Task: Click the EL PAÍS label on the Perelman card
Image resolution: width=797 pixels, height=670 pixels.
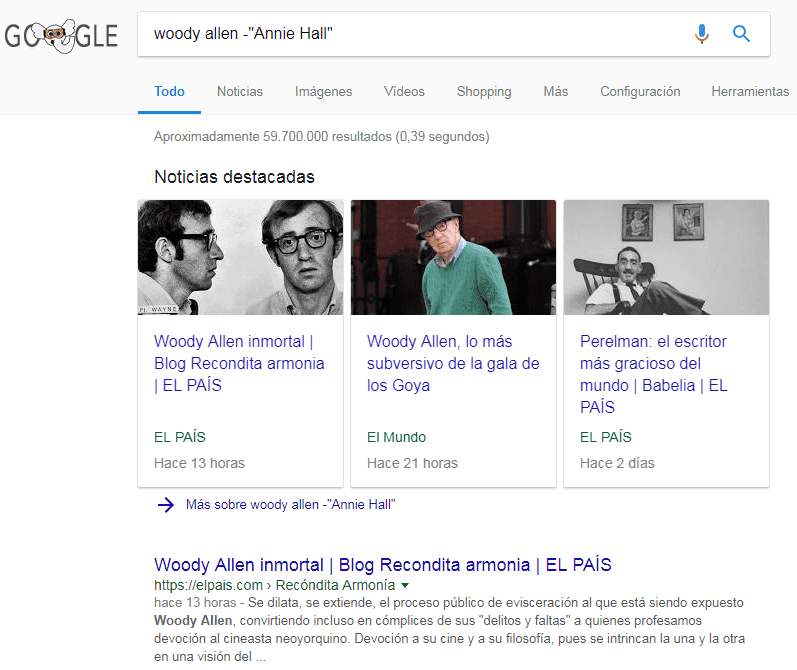Action: click(606, 437)
